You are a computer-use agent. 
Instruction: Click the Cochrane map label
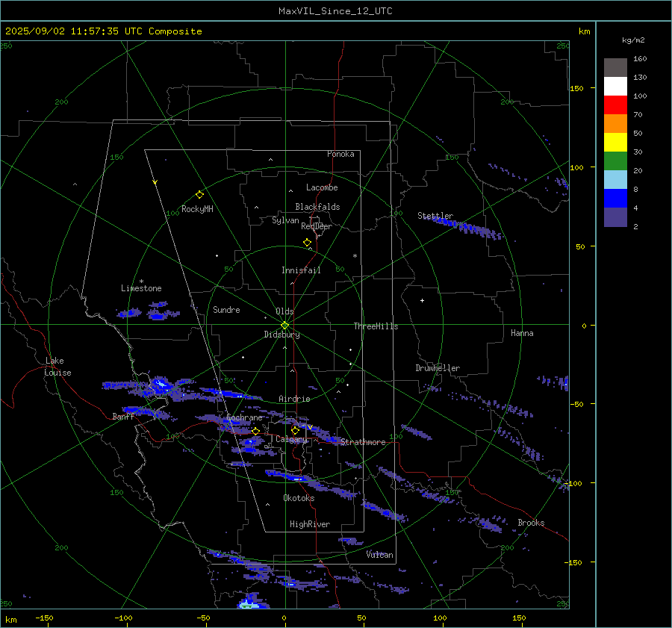(x=244, y=417)
